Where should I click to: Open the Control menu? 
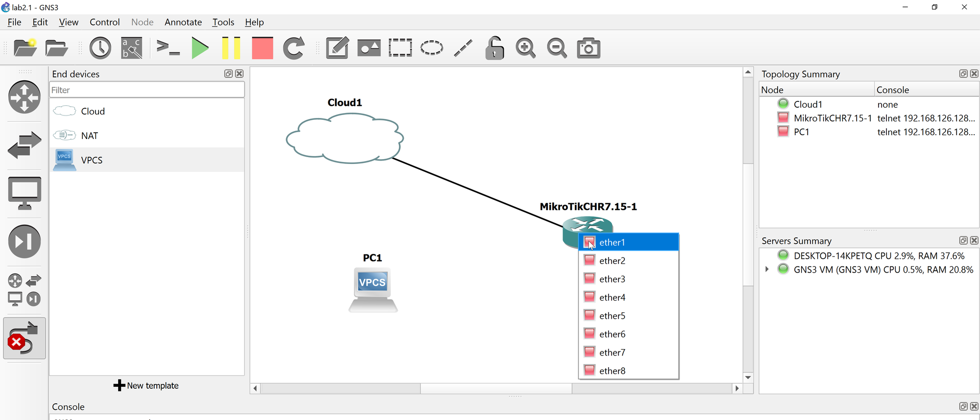pos(104,22)
